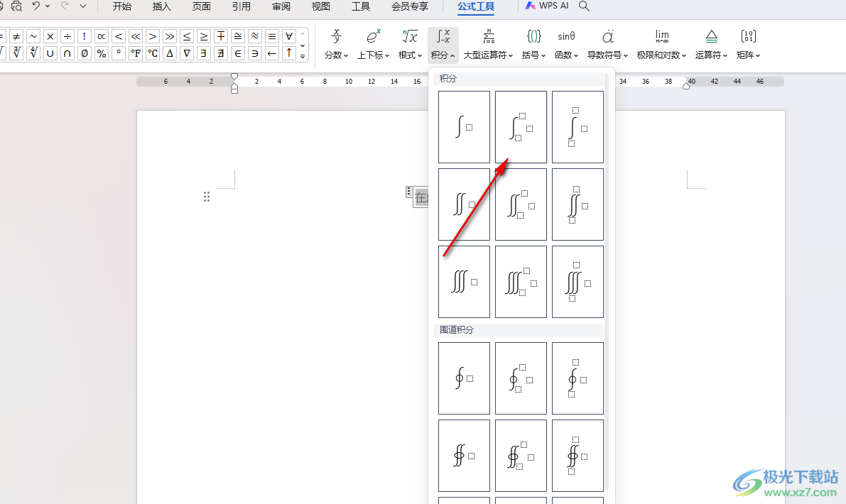Insert the percent symbol

click(x=102, y=53)
